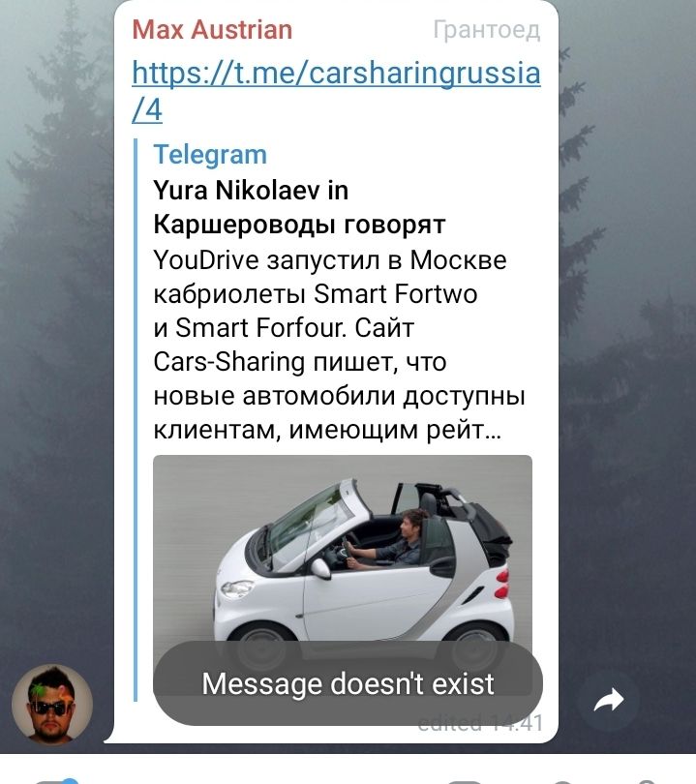Tap the foggy forest chat background
696x784 pixels.
point(627,350)
